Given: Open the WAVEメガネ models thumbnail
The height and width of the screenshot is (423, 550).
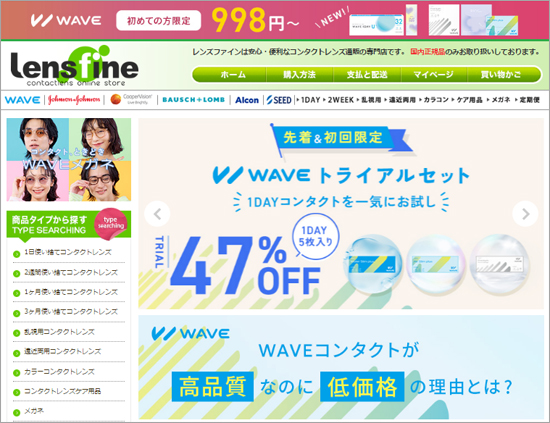Looking at the screenshot, I should 69,160.
